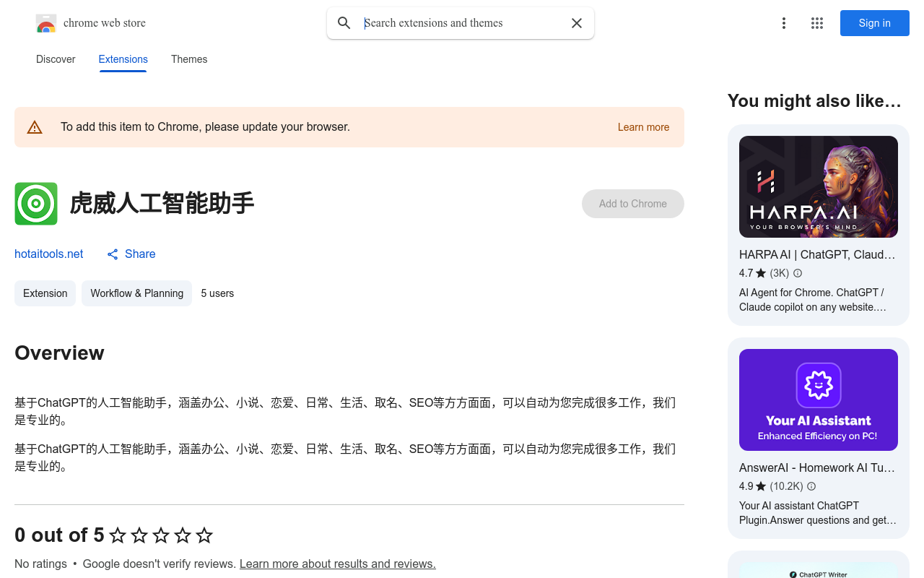Click the extension title 虎威人工智能助手
The height and width of the screenshot is (578, 924).
(162, 204)
